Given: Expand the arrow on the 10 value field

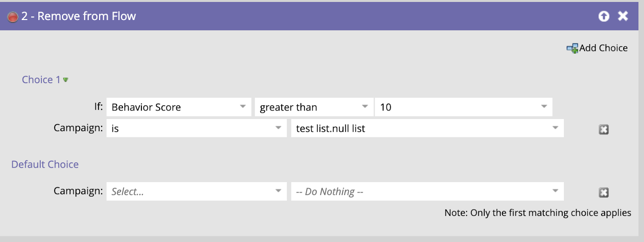Looking at the screenshot, I should [x=544, y=107].
